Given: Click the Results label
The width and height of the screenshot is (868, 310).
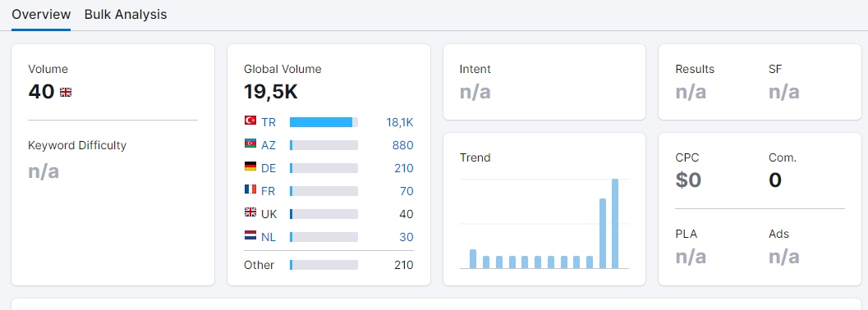Looking at the screenshot, I should [695, 69].
